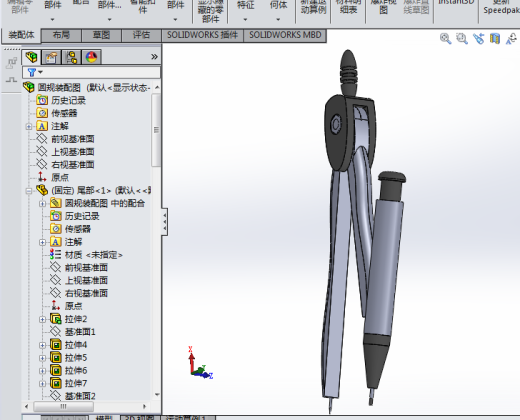Click the horizontal scrollbar thumb of tree
The width and height of the screenshot is (520, 420).
point(63,406)
